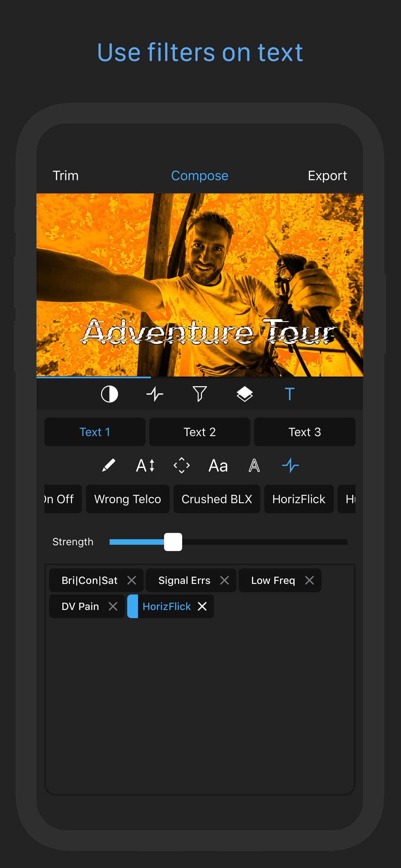Remove the Bri|Con|Sat filter
The width and height of the screenshot is (401, 868).
pos(132,580)
